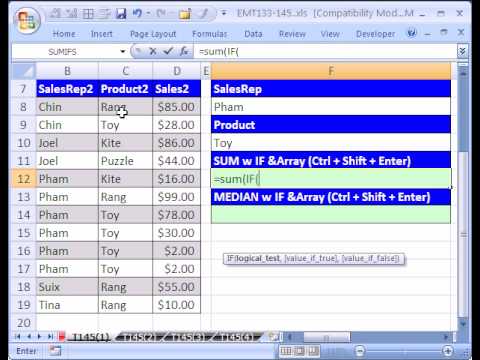Click the Undo arrow in Quick Access Toolbar
Viewport: 480px width, 360px height.
tap(137, 14)
